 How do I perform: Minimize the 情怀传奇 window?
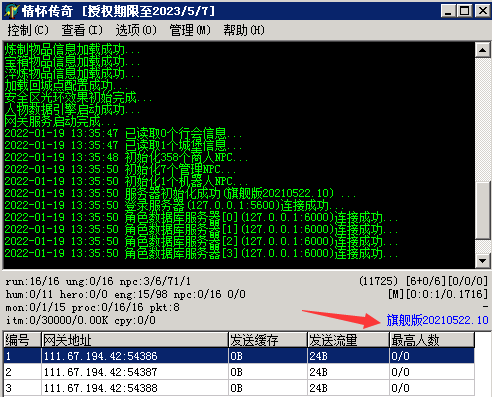[448, 11]
